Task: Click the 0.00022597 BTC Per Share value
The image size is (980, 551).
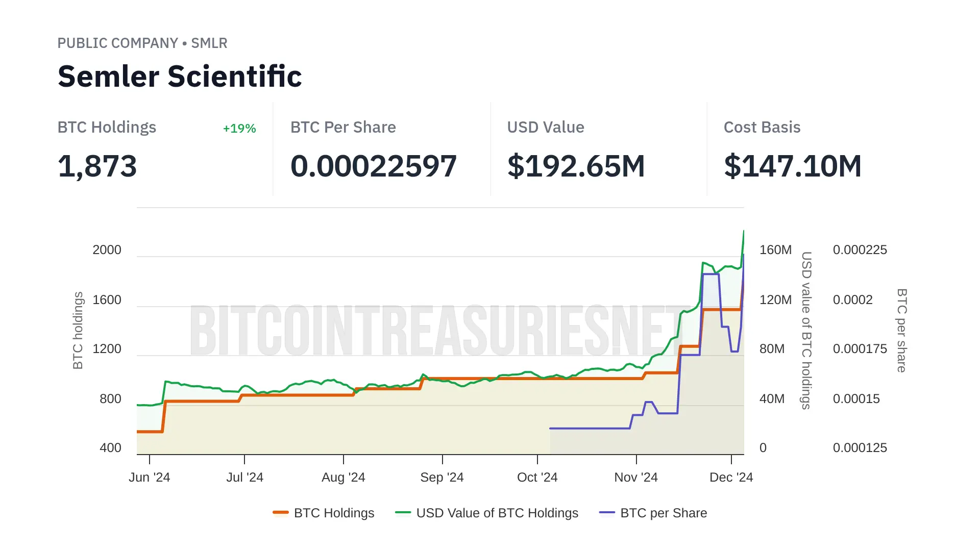Action: click(x=374, y=166)
